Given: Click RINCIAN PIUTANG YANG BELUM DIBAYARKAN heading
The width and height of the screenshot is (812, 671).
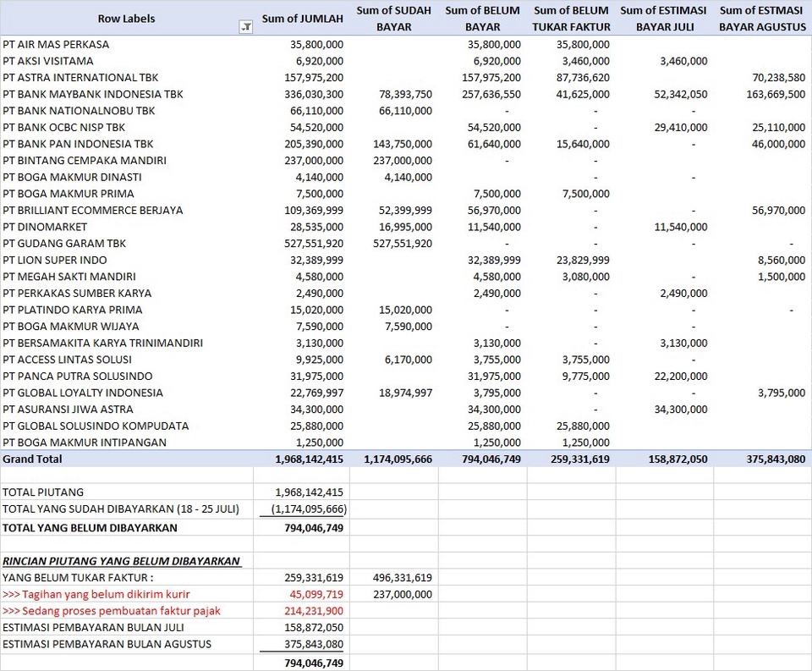Looking at the screenshot, I should coord(121,561).
